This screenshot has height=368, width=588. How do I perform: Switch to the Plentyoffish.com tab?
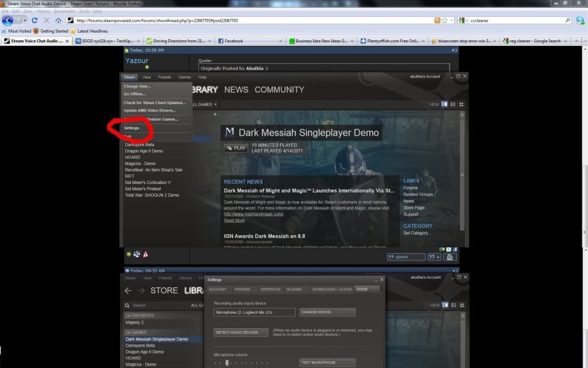393,41
